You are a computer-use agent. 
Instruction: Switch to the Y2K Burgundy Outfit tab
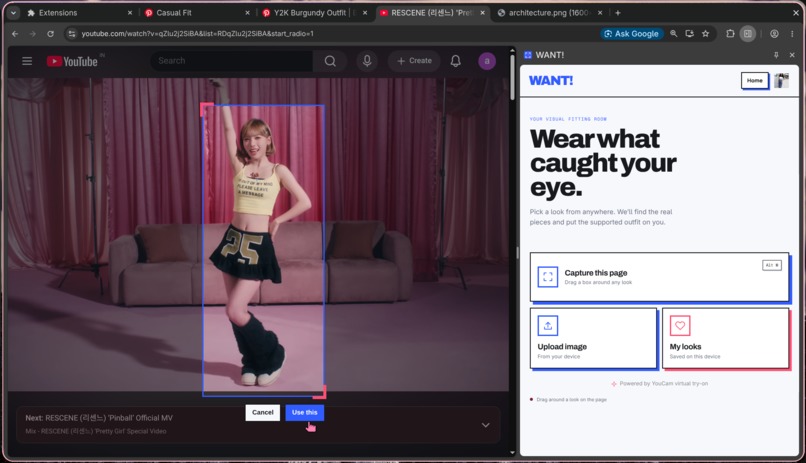315,13
